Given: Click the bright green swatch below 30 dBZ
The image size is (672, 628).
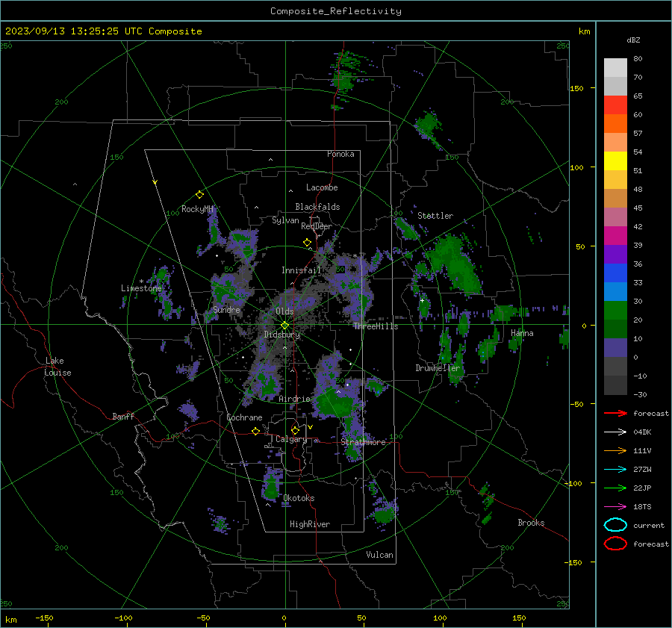Looking at the screenshot, I should [x=615, y=310].
